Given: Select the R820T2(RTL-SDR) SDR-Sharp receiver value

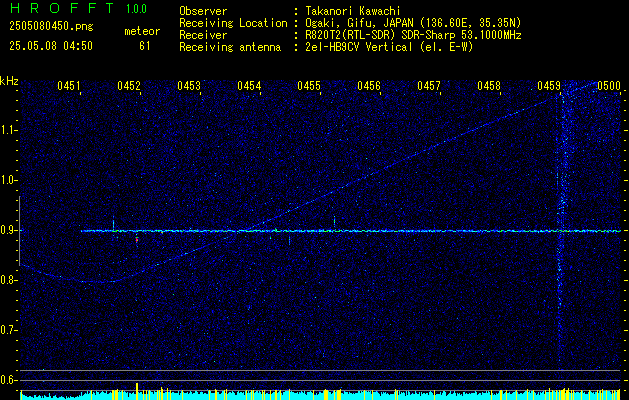Looking at the screenshot, I should pyautogui.click(x=413, y=35).
